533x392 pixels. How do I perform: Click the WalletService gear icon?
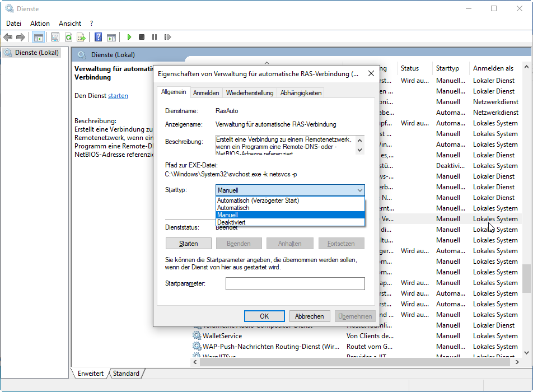click(197, 336)
